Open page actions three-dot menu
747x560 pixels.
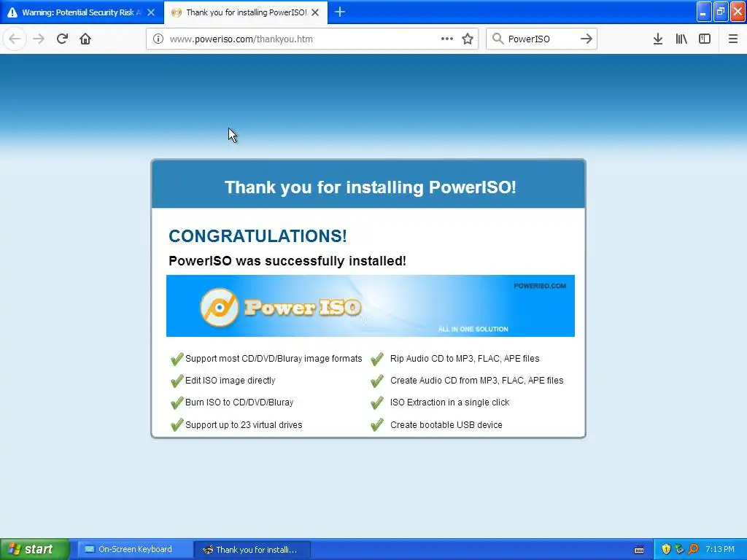[447, 39]
